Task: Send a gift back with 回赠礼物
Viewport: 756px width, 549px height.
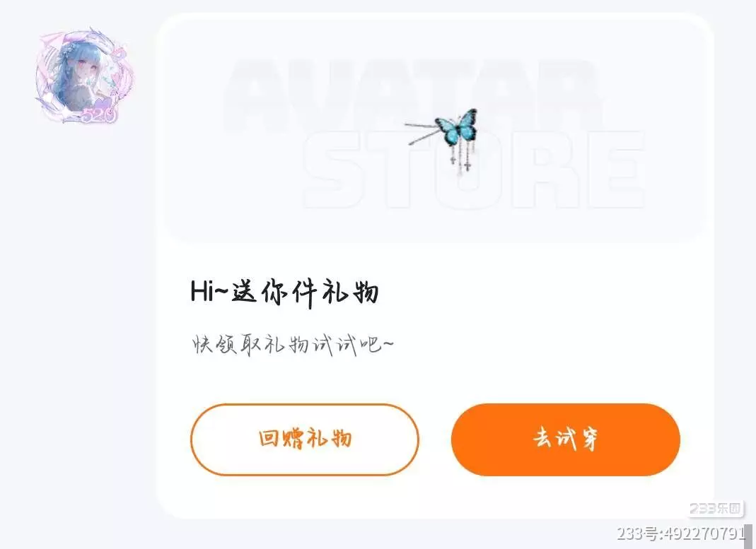Action: [305, 439]
